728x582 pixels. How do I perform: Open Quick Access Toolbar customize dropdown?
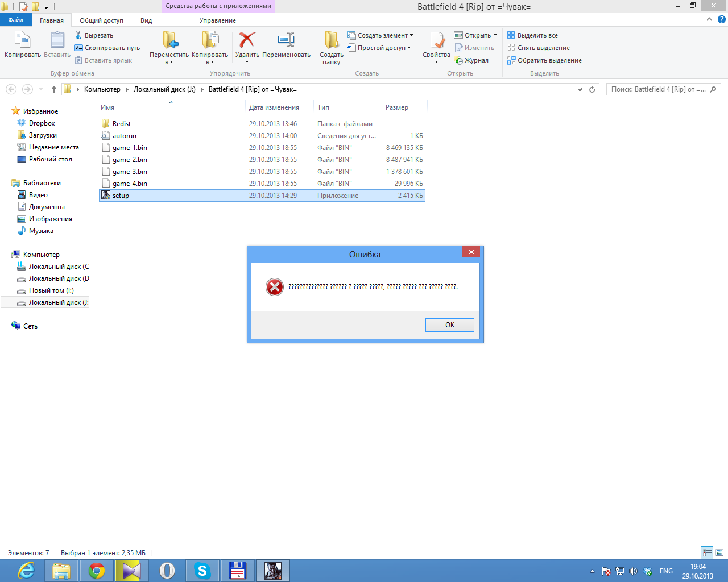pyautogui.click(x=46, y=7)
